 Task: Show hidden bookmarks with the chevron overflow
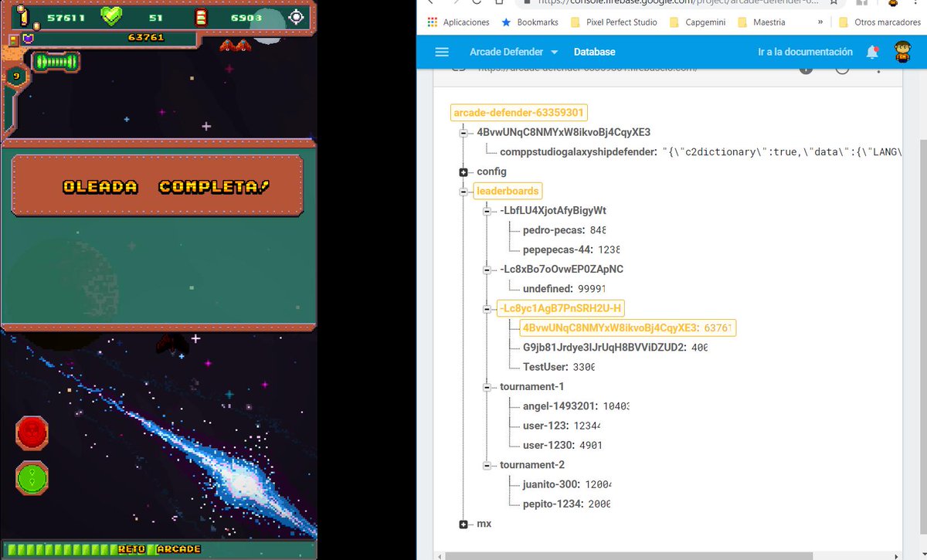click(820, 22)
